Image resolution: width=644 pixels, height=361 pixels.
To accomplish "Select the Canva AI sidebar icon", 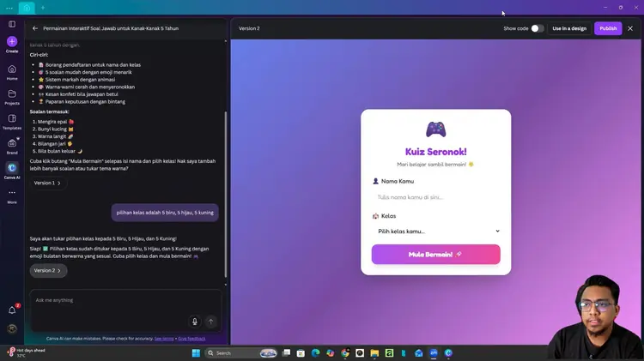I will click(x=12, y=169).
